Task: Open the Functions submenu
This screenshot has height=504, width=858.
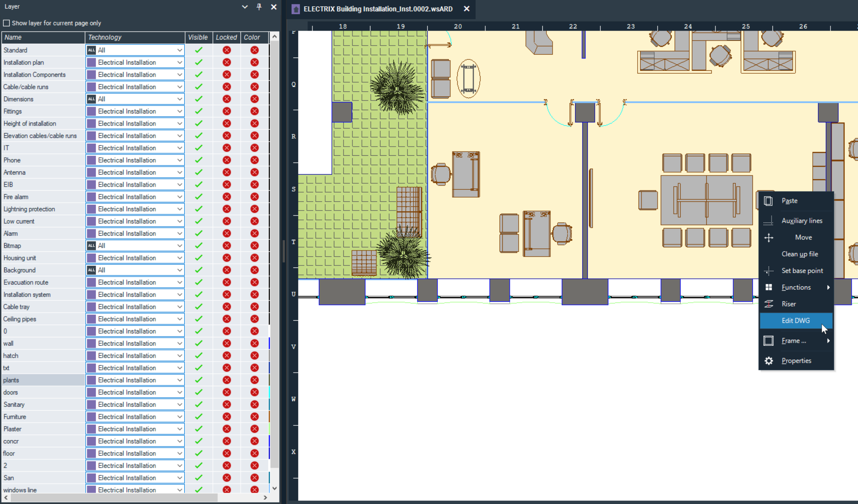Action: [x=796, y=287]
